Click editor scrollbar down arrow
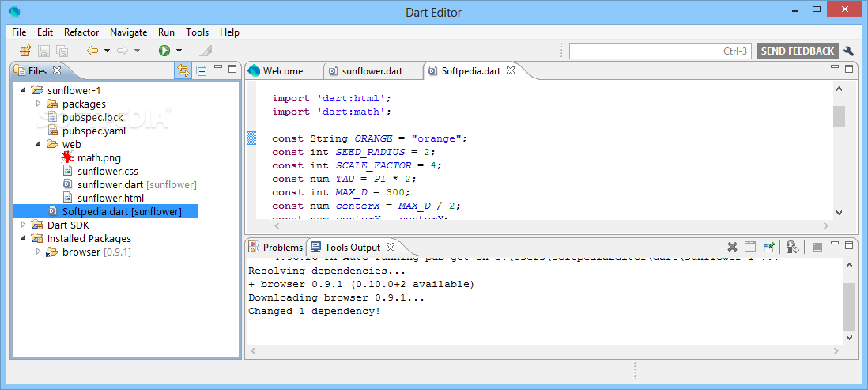 tap(840, 212)
